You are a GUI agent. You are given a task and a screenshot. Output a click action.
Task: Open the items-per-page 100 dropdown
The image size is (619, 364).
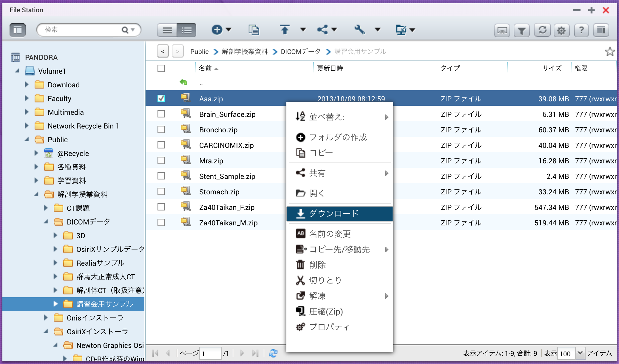click(580, 353)
